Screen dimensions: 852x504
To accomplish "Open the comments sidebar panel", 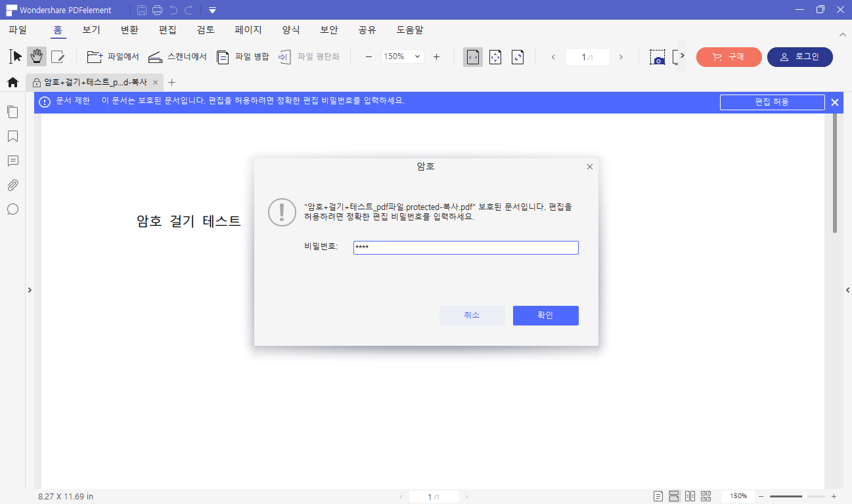I will [x=12, y=161].
